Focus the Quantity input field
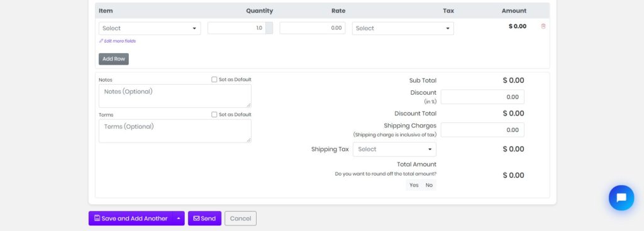644x231 pixels. 236,28
